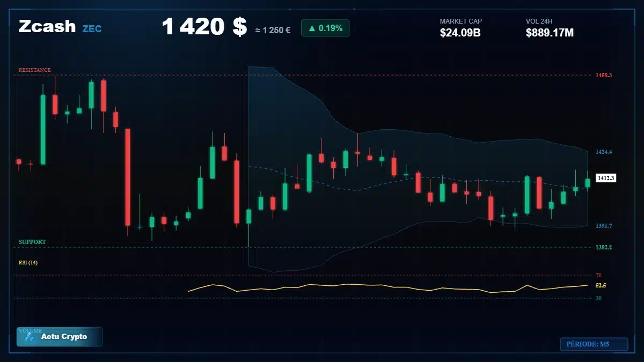Click the $24.09B market cap value
644x362 pixels.
pos(460,33)
